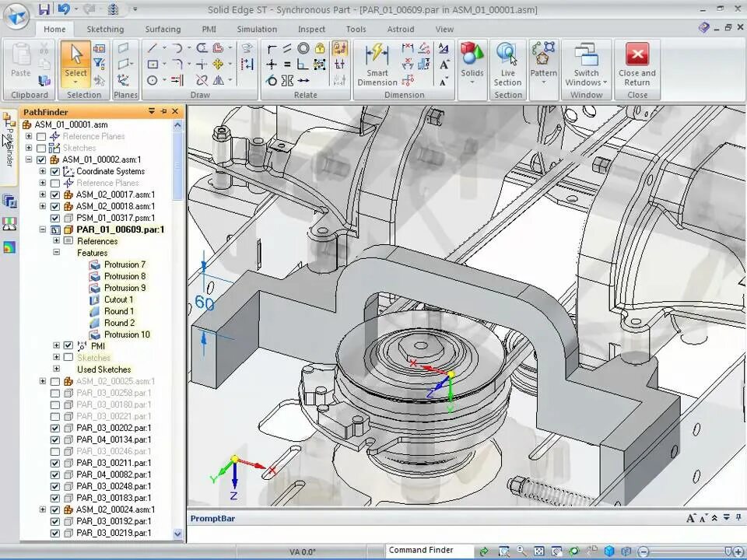The image size is (747, 560).
Task: Click the Close and Return button
Action: point(637,65)
